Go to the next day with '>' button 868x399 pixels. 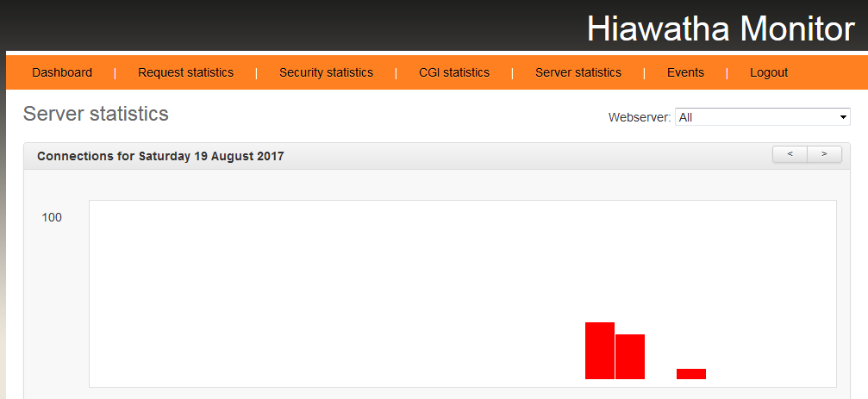(x=824, y=154)
